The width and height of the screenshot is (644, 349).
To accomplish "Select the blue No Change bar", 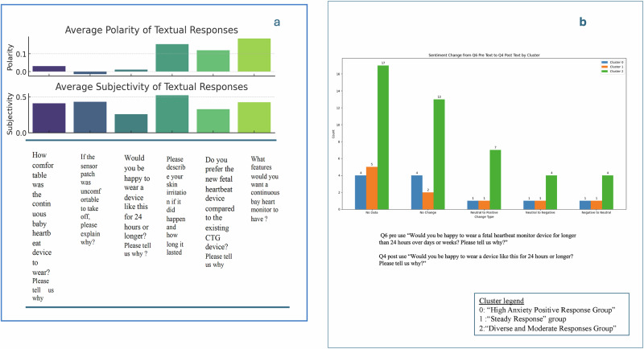I will 417,192.
